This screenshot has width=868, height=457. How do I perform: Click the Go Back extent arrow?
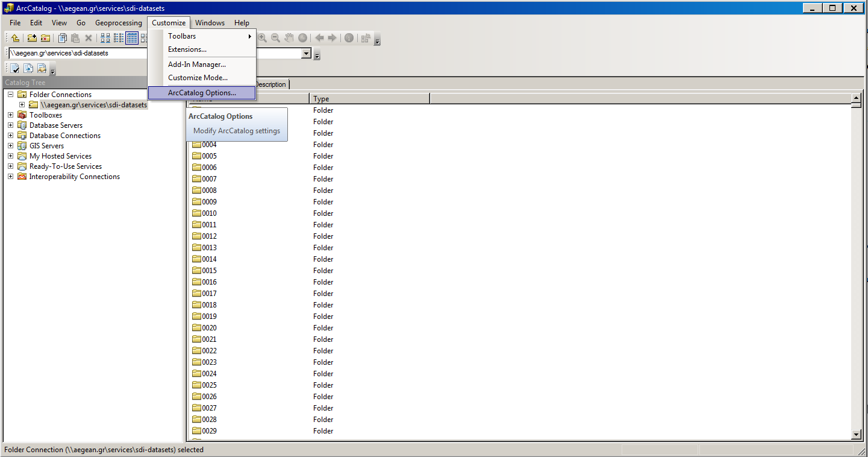pos(319,38)
